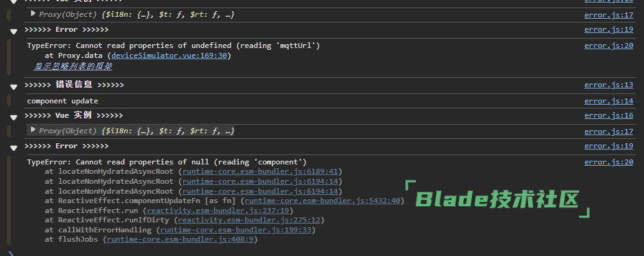The width and height of the screenshot is (644, 256).
Task: Expand the Proxy(Object) under lower Vue 实例
Action: click(33, 131)
